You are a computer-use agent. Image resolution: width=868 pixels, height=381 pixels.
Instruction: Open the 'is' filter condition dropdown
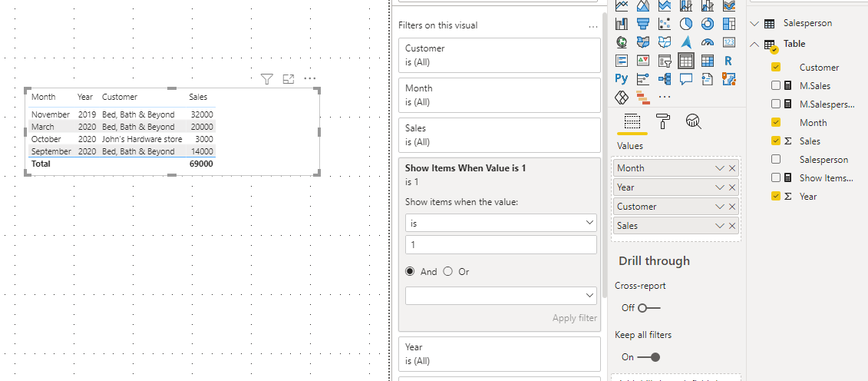501,223
